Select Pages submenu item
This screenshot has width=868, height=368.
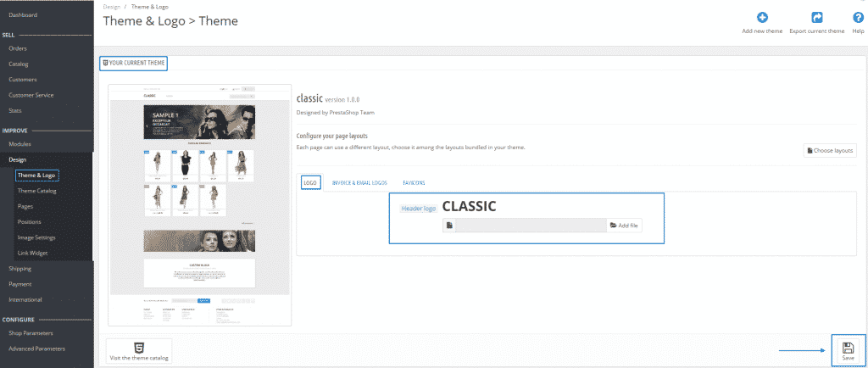(25, 206)
